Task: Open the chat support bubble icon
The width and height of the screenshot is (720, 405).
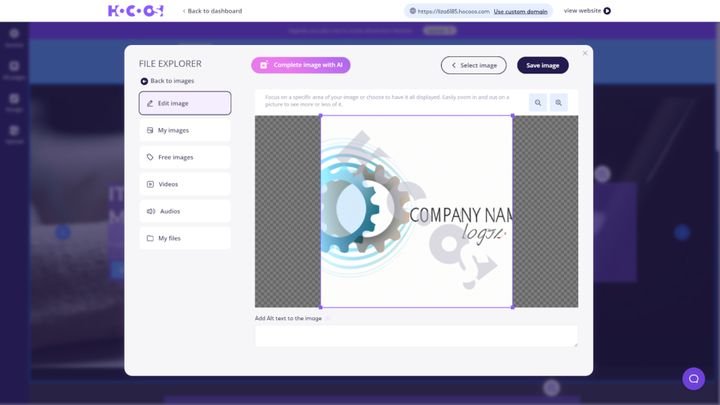Action: click(693, 379)
